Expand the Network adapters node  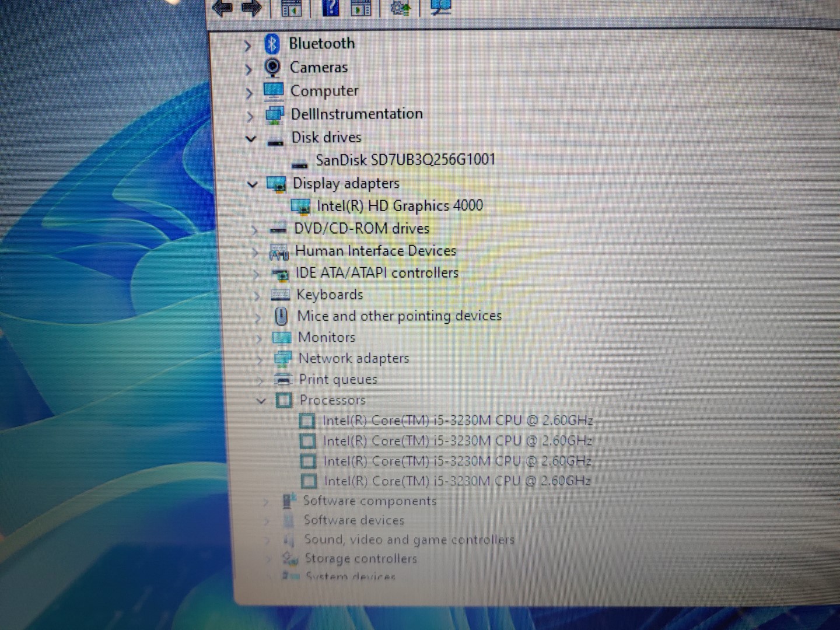click(260, 360)
